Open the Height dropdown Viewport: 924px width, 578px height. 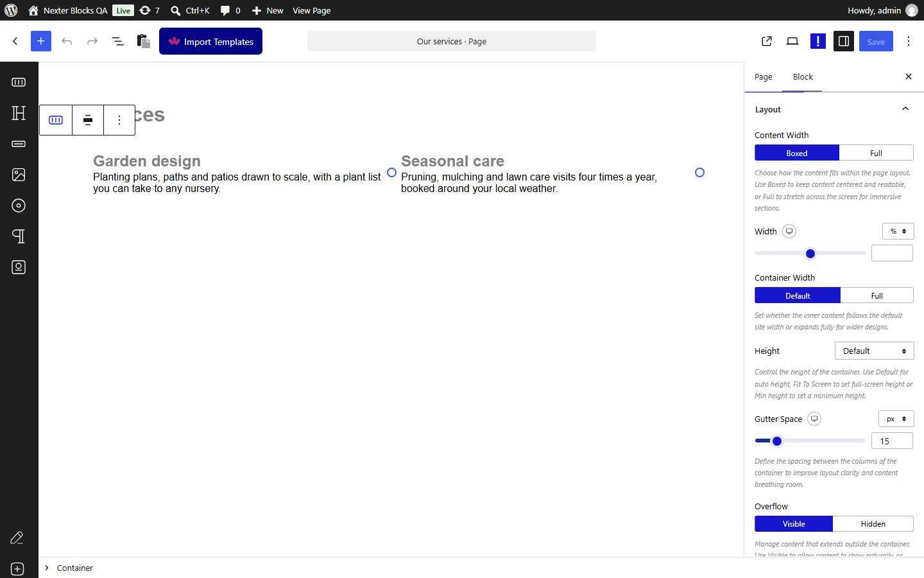tap(874, 351)
